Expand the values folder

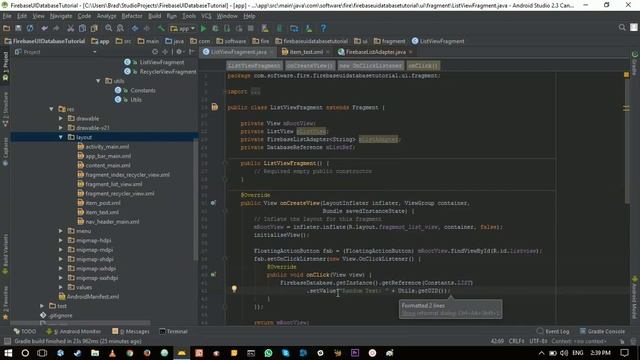click(x=60, y=287)
